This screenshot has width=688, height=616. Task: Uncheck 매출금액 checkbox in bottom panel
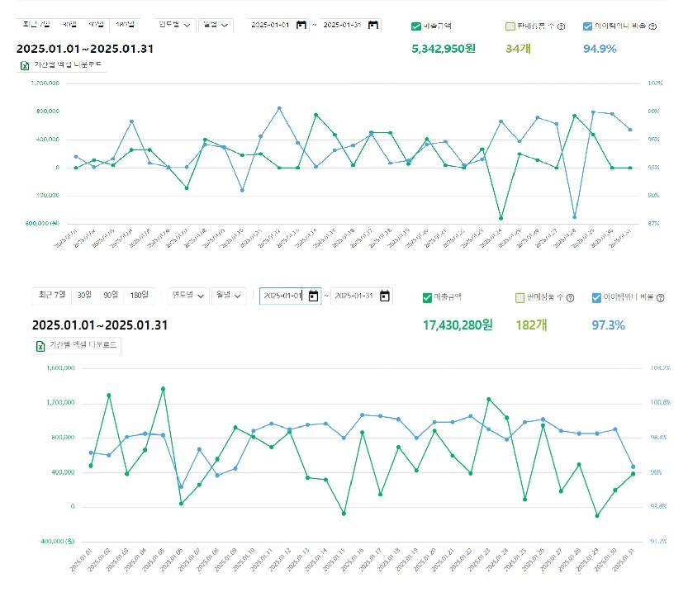[427, 297]
